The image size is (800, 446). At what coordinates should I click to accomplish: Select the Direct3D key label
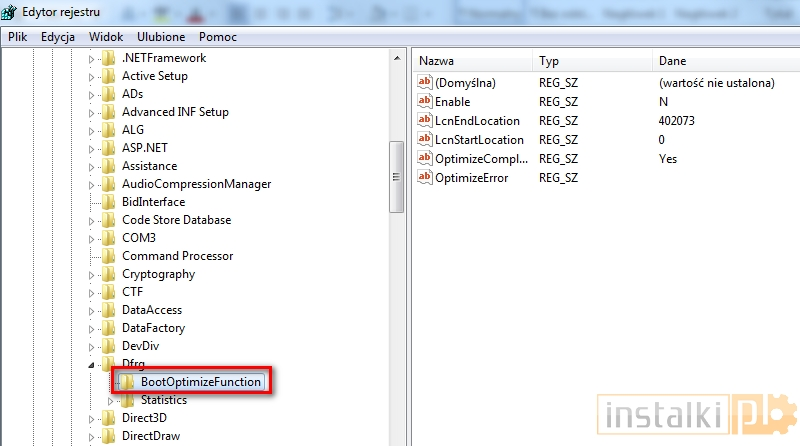tap(144, 418)
